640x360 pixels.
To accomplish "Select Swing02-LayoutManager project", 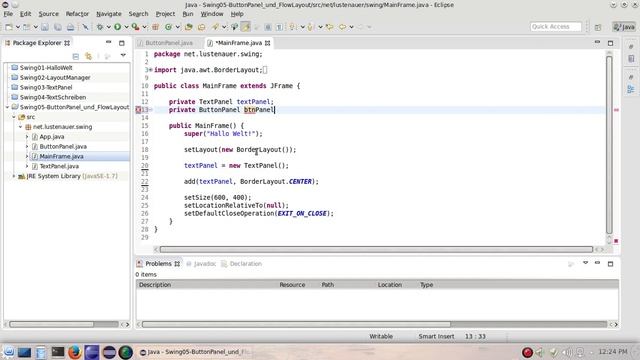I will pyautogui.click(x=55, y=78).
